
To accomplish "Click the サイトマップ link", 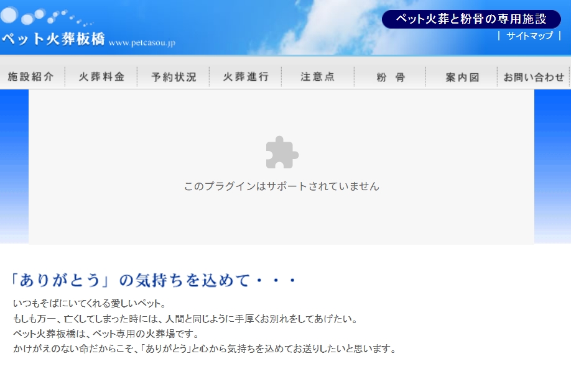I will pos(529,36).
